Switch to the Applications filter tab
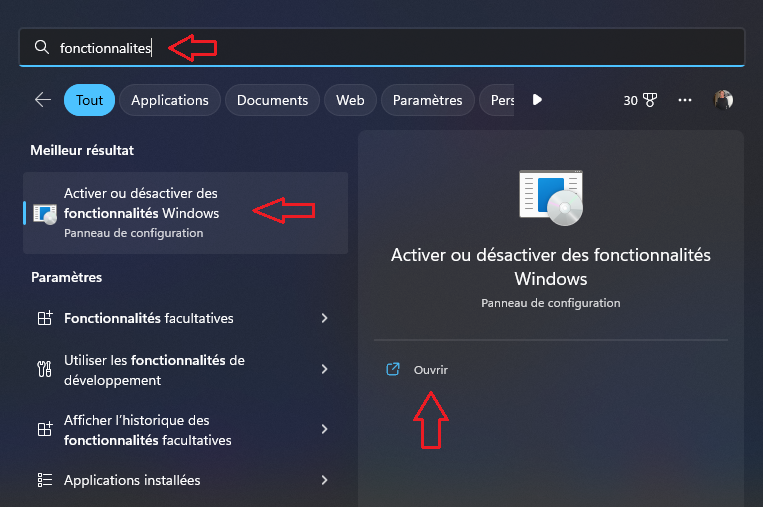 (x=170, y=100)
